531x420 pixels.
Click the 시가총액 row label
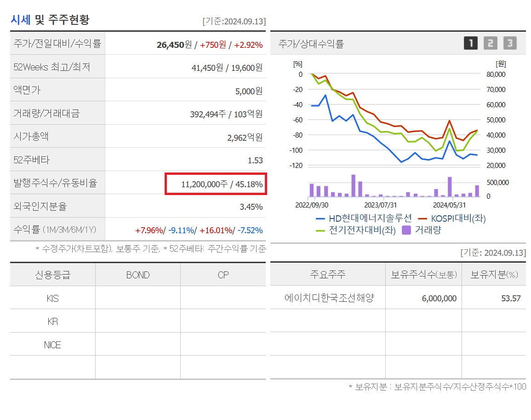(31, 136)
